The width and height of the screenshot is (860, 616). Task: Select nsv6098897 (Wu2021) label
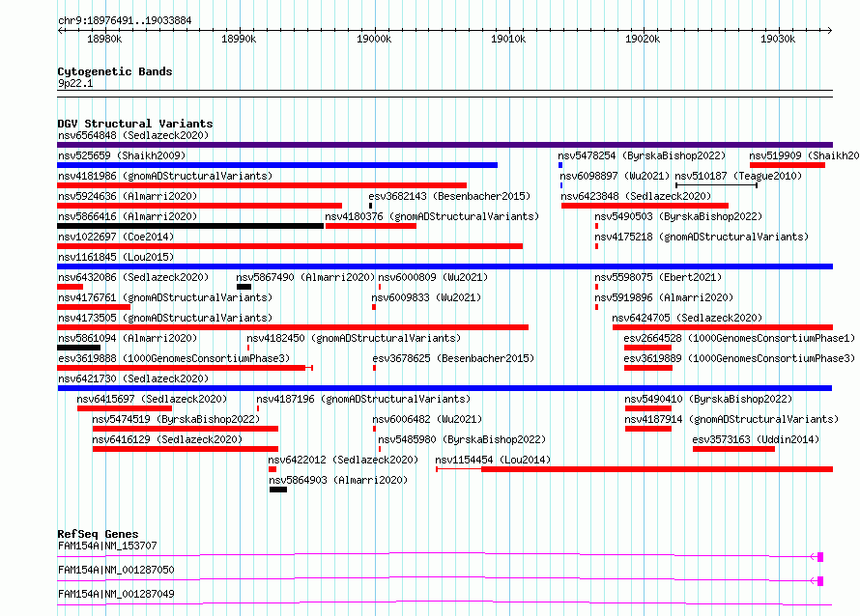coord(615,176)
